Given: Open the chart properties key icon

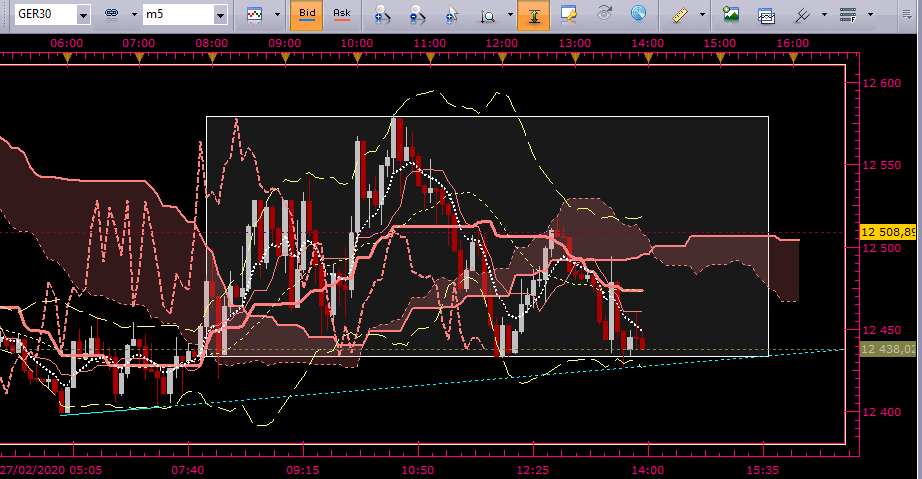Looking at the screenshot, I should 569,15.
